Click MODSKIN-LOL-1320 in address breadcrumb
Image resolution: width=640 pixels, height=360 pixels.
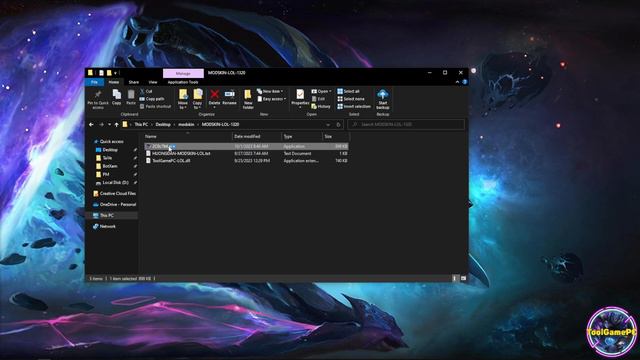pos(220,124)
